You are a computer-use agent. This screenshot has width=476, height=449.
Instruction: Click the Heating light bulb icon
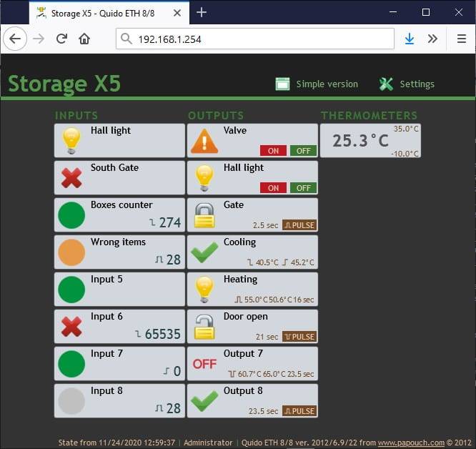point(204,290)
